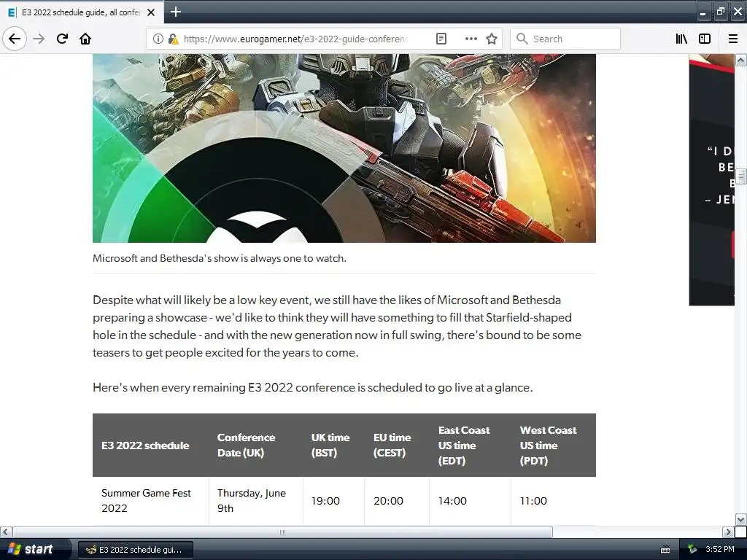747x560 pixels.
Task: Click the system tray clock 3:52 PM
Action: [x=720, y=550]
